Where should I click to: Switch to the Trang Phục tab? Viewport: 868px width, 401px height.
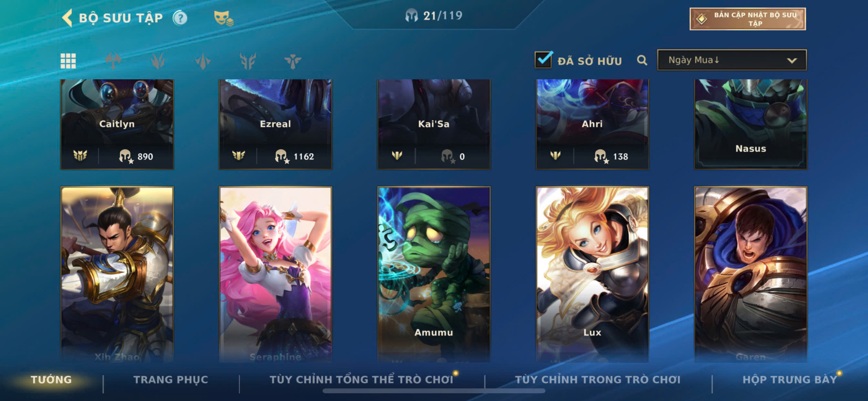(x=170, y=379)
